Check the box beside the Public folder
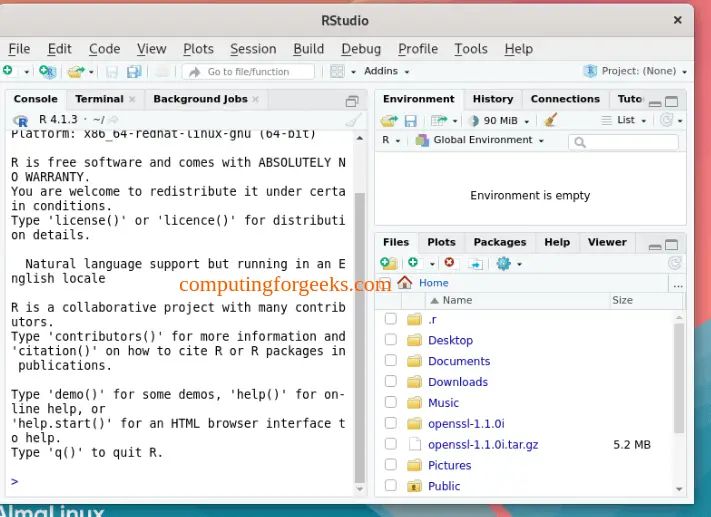 coord(390,485)
